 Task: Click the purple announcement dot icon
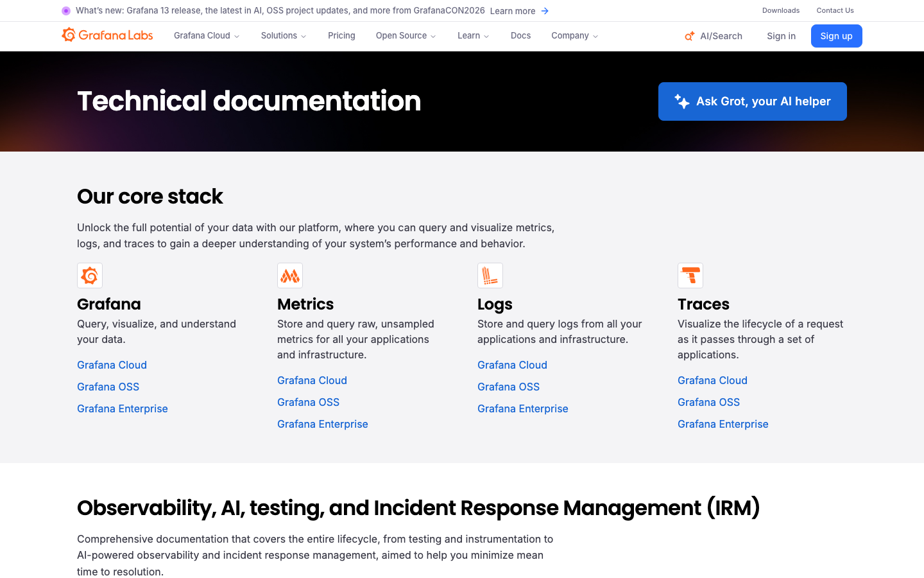(x=66, y=11)
